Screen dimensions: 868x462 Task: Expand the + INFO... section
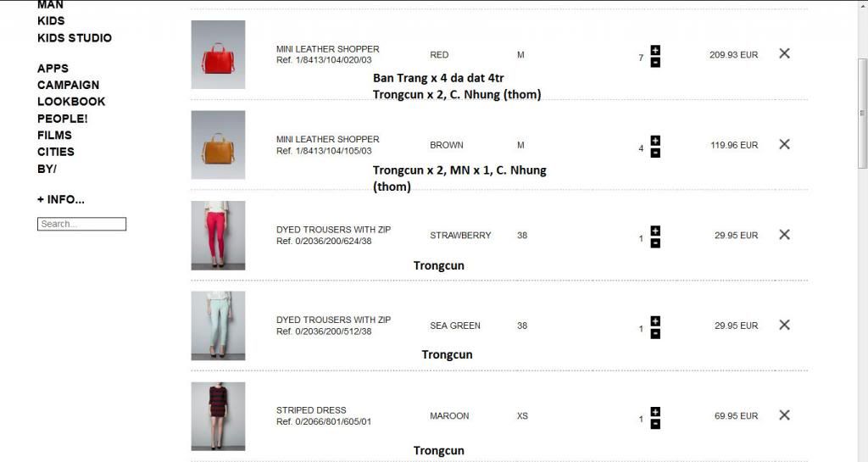61,200
